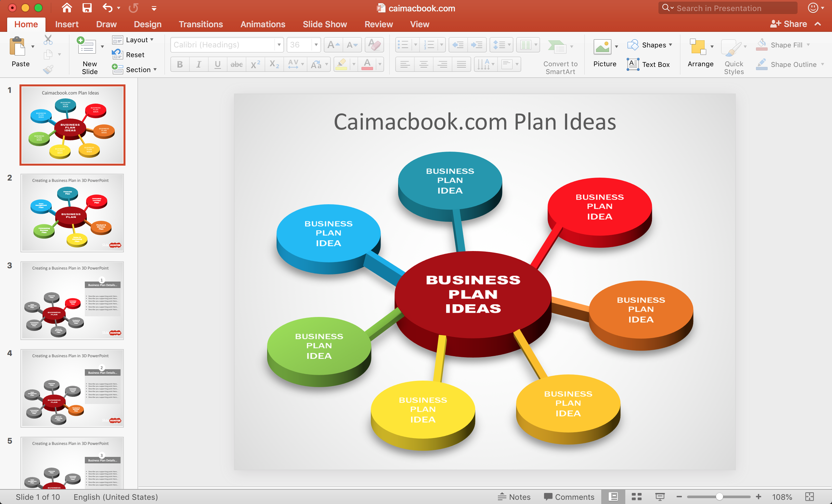
Task: Click the Format Painter brush icon
Action: pos(48,69)
